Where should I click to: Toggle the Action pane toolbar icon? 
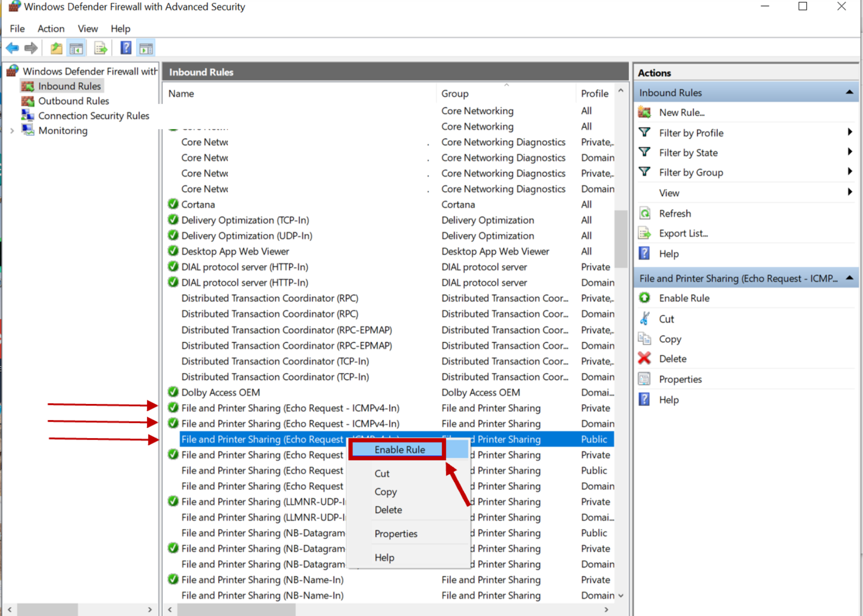click(146, 48)
